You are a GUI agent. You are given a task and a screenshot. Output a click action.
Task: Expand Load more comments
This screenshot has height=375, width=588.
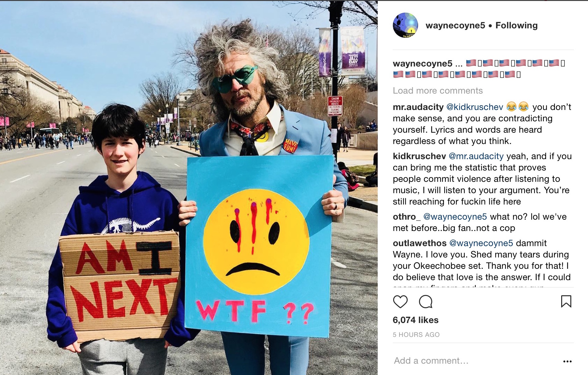438,91
